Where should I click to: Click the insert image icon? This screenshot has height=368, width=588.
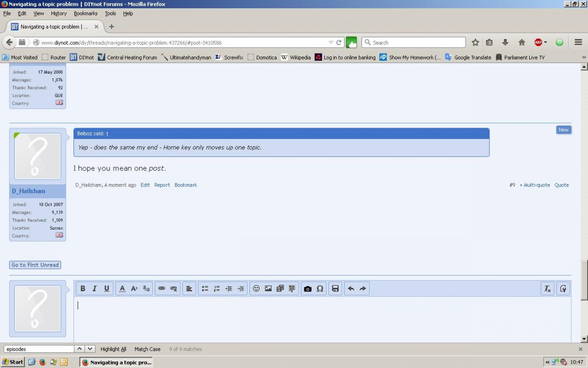pos(268,289)
